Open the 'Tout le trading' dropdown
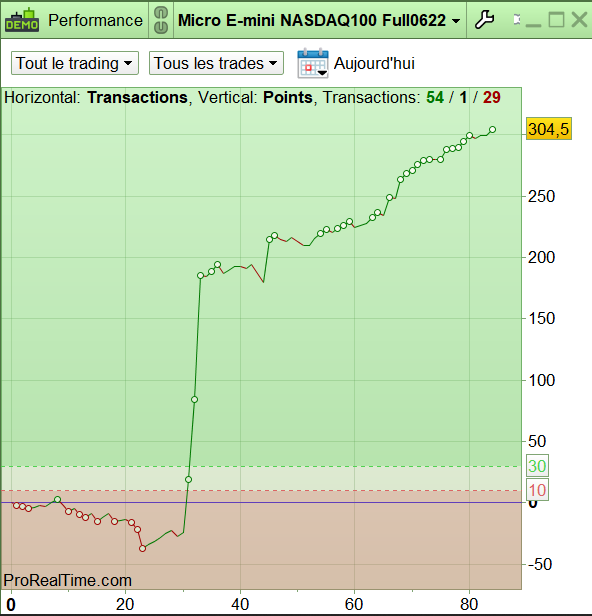The image size is (592, 616). [x=75, y=63]
